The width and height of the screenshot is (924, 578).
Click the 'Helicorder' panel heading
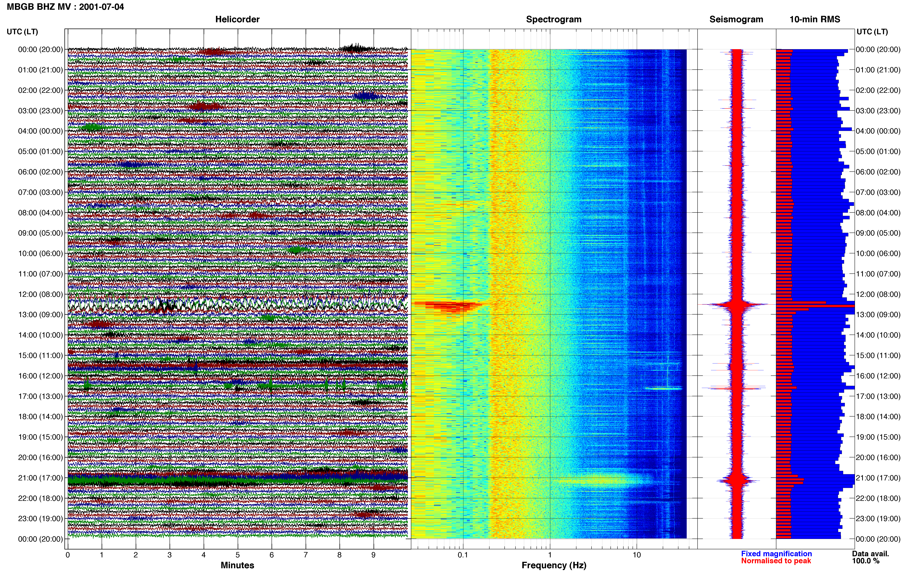237,19
